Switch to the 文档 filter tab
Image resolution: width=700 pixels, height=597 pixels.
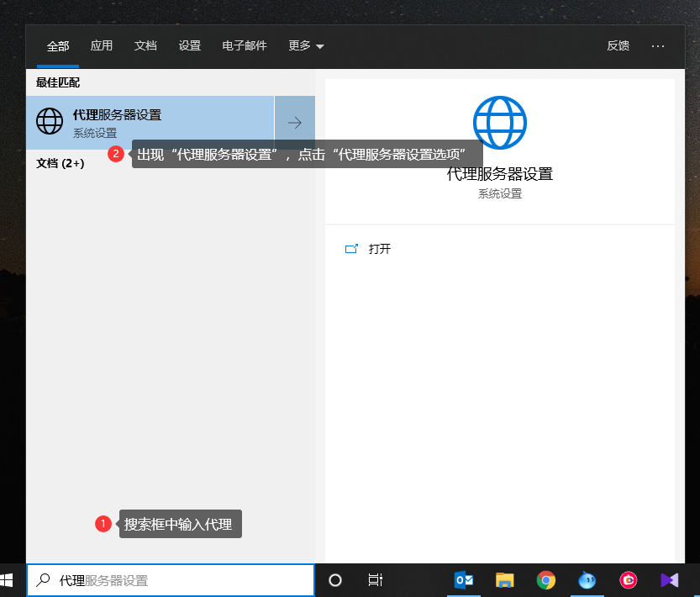click(x=145, y=46)
